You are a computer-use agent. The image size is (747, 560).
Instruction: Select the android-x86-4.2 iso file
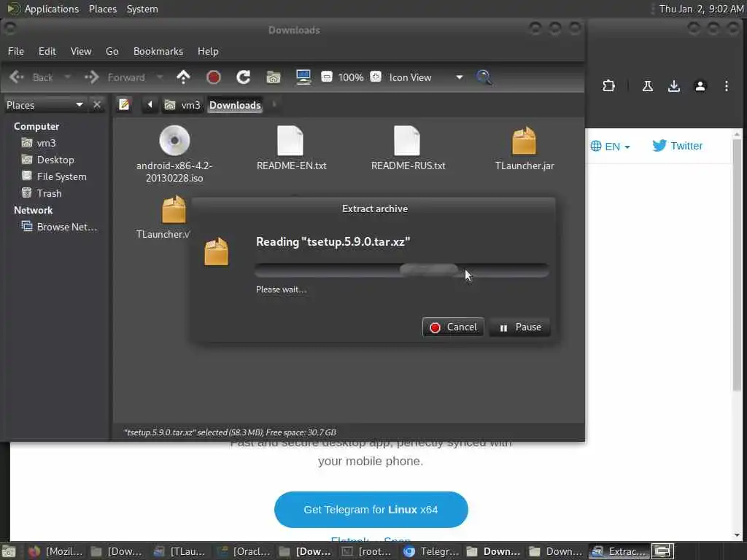tap(174, 154)
